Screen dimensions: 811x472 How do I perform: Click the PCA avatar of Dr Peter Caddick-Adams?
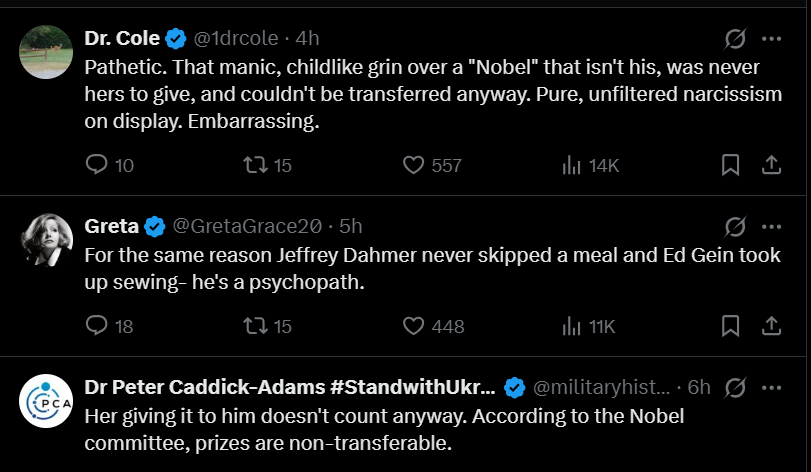click(x=45, y=401)
